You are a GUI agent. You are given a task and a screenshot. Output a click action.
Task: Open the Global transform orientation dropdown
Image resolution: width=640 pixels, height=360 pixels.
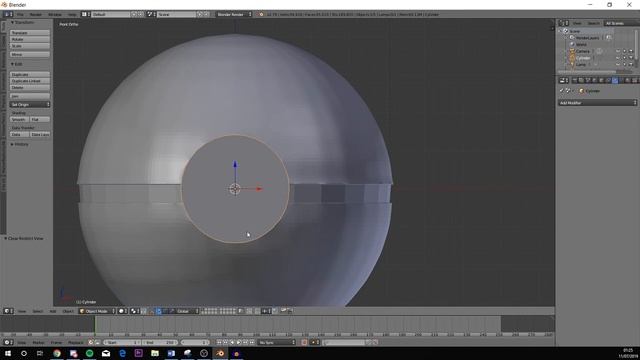point(187,311)
